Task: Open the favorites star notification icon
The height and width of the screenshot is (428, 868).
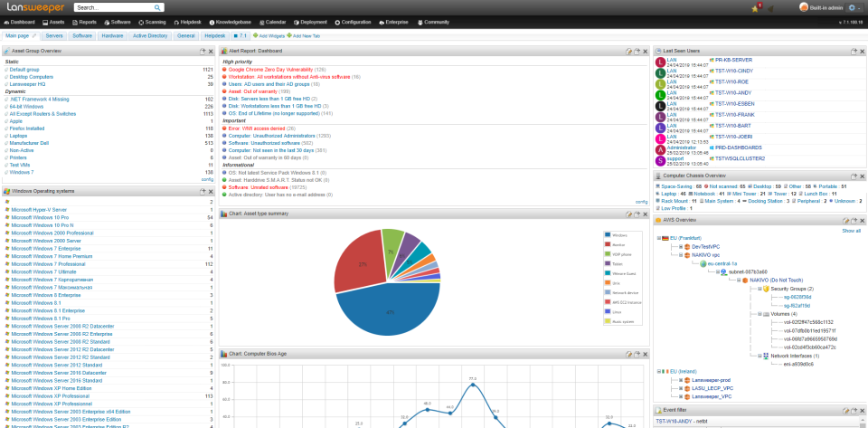Action: (755, 8)
